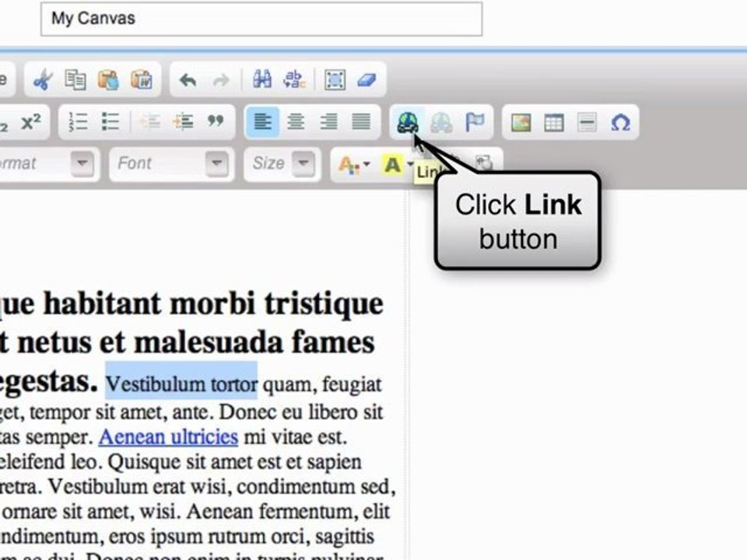The width and height of the screenshot is (747, 560).
Task: Click the heading text habitant morbi tristique
Action: click(x=213, y=304)
